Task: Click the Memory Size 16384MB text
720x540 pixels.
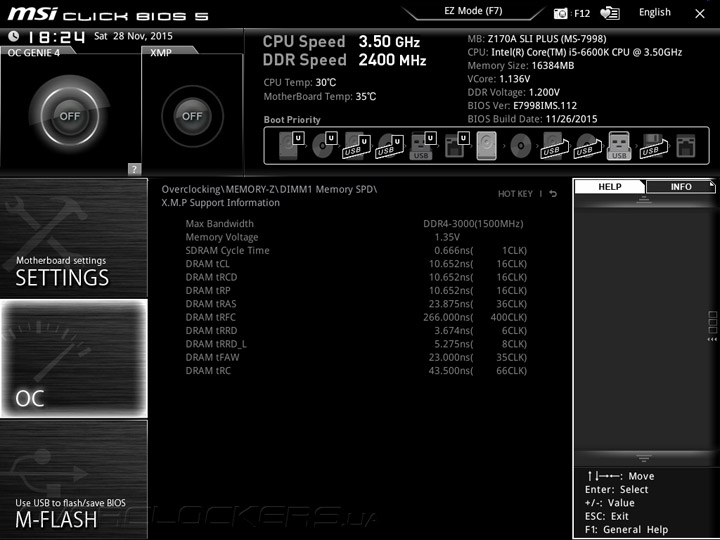Action: point(521,66)
